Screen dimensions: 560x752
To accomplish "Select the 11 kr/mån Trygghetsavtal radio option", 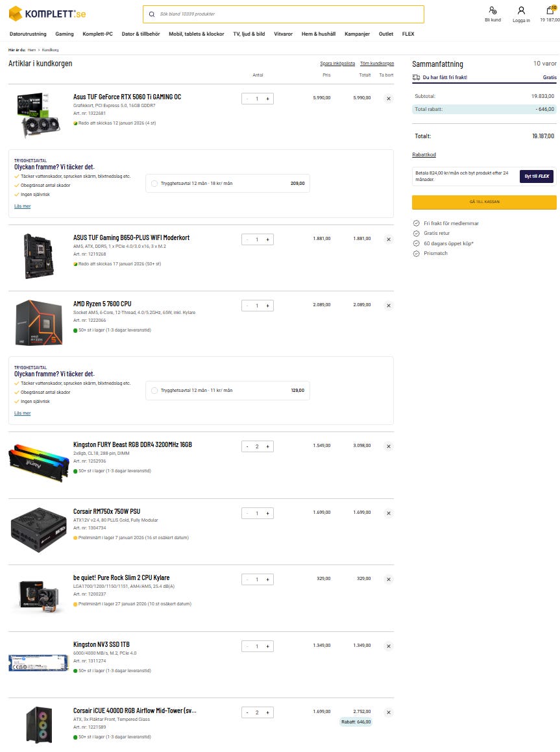I will pos(154,391).
